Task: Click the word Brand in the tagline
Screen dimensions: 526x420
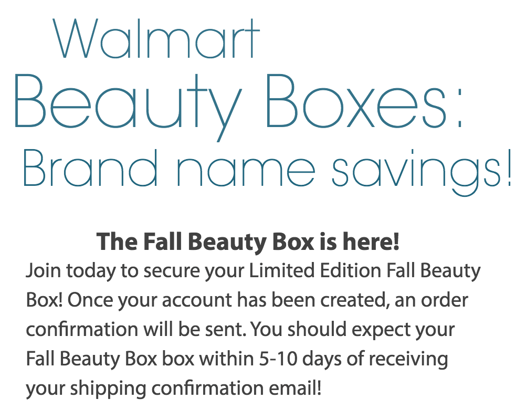Action: tap(90, 167)
